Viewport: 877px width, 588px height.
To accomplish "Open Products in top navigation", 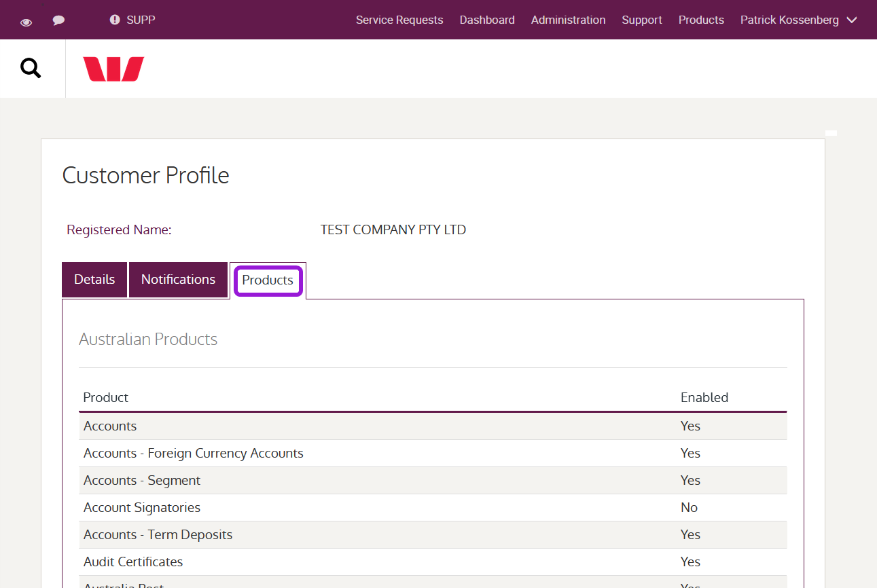I will click(x=701, y=20).
